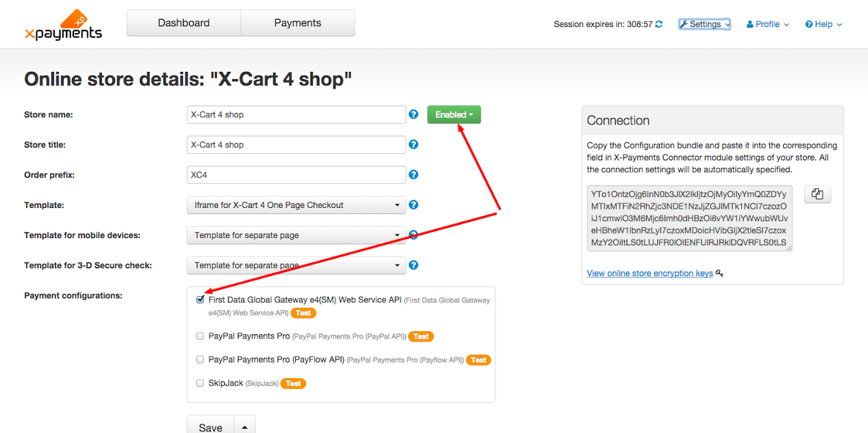This screenshot has width=868, height=433.
Task: Click key icon near encryption keys link
Action: [x=719, y=273]
